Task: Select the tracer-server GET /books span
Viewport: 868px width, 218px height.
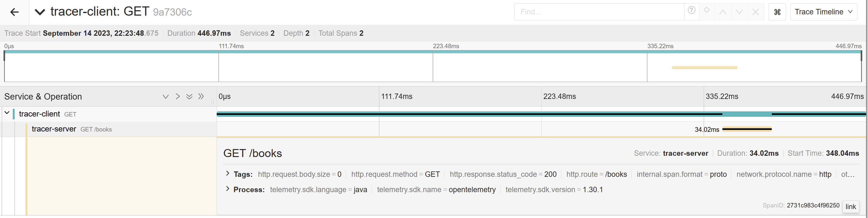Action: pos(71,129)
